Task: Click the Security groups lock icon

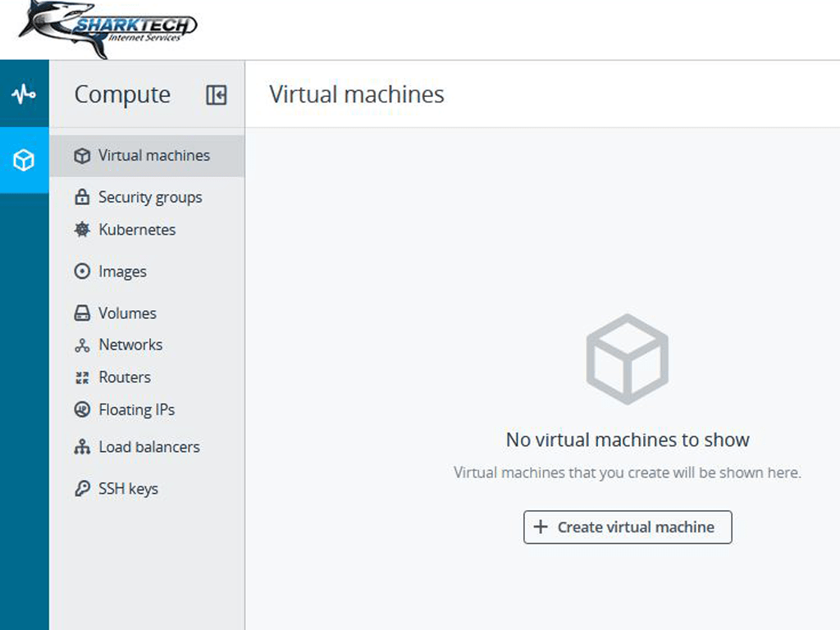Action: point(82,198)
